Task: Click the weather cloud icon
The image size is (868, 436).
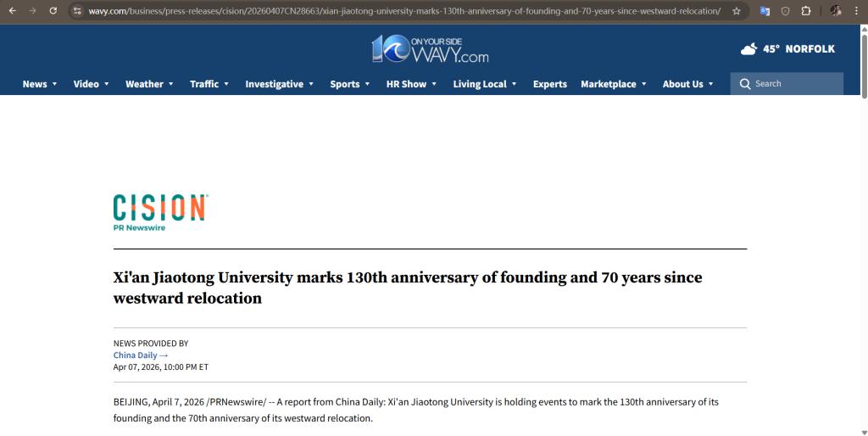Action: [748, 49]
